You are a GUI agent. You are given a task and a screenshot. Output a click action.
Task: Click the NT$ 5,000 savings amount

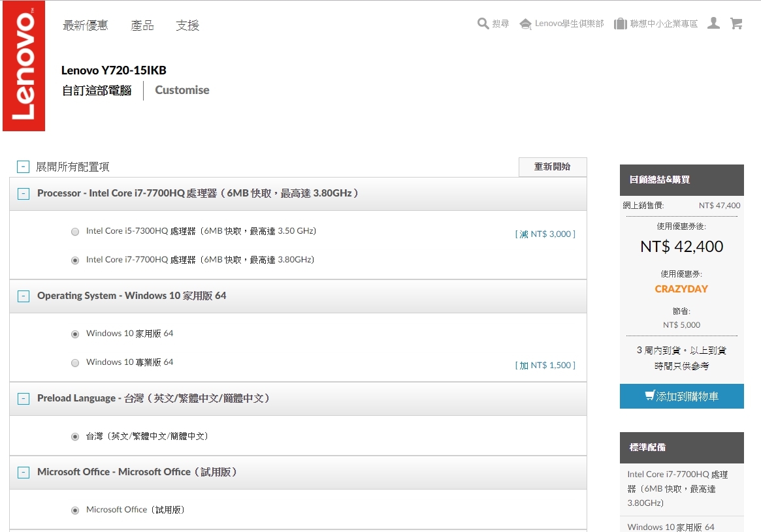point(681,325)
